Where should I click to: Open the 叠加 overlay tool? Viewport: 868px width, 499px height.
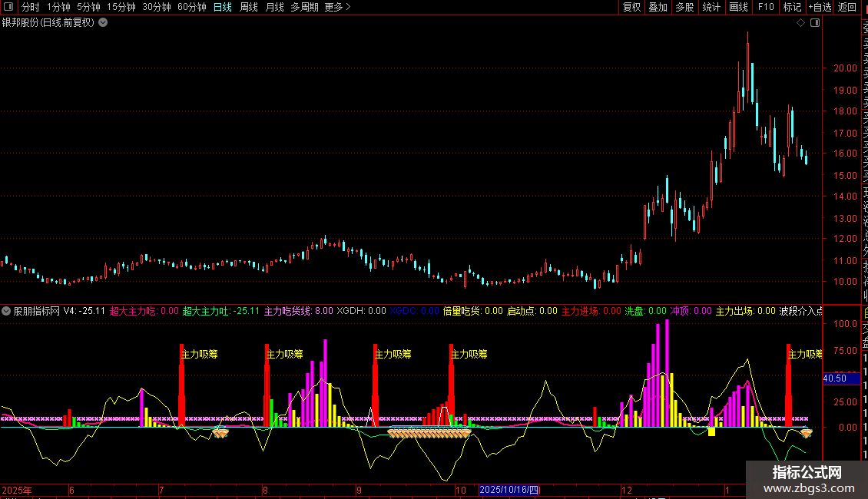click(658, 7)
